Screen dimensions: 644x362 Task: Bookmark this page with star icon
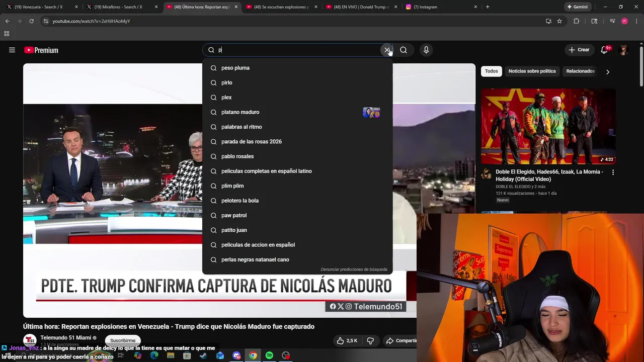(x=559, y=21)
